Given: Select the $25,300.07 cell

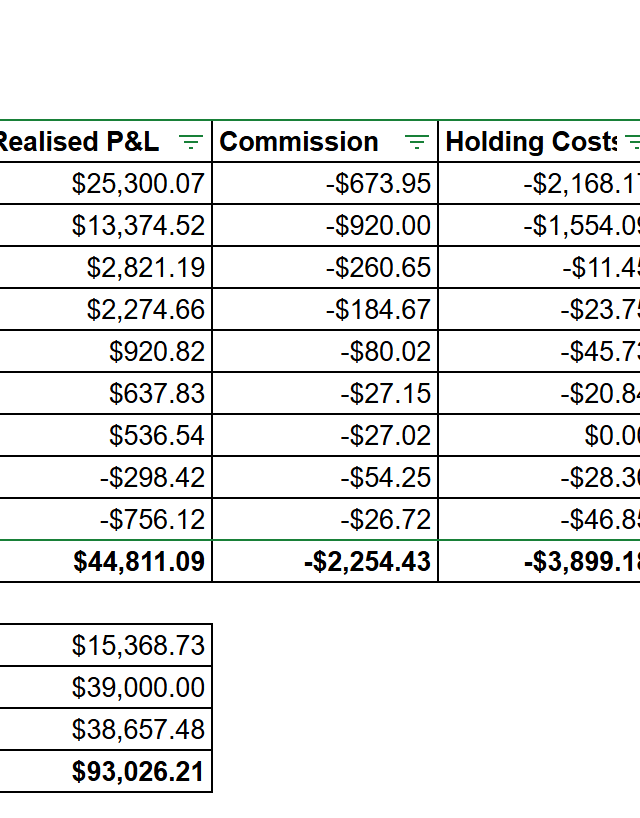Looking at the screenshot, I should pyautogui.click(x=106, y=183).
